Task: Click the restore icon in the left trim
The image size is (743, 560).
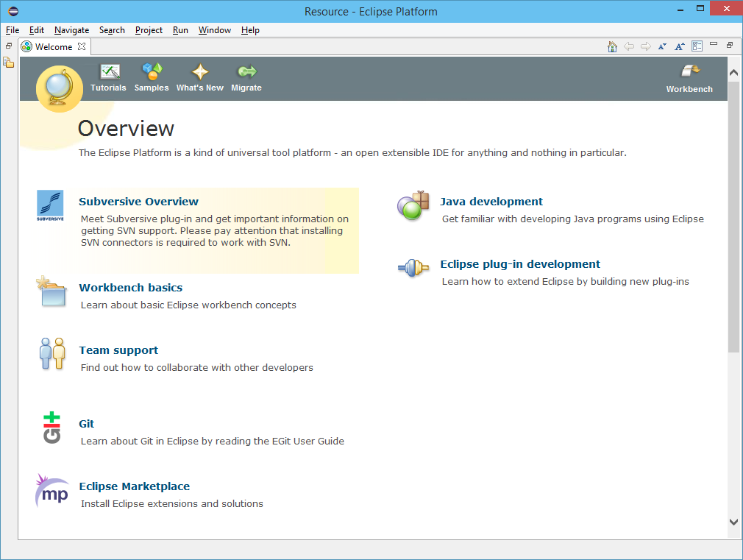Action: [9, 46]
